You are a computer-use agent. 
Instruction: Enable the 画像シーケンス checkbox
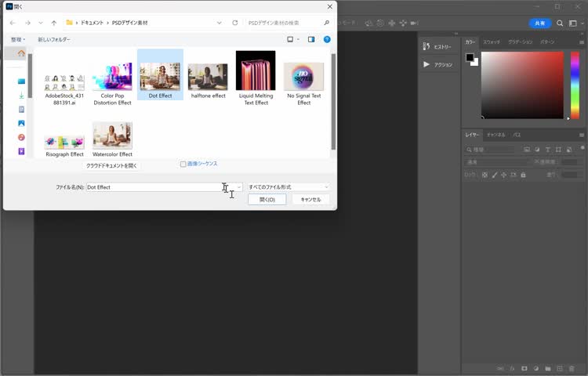tap(183, 164)
